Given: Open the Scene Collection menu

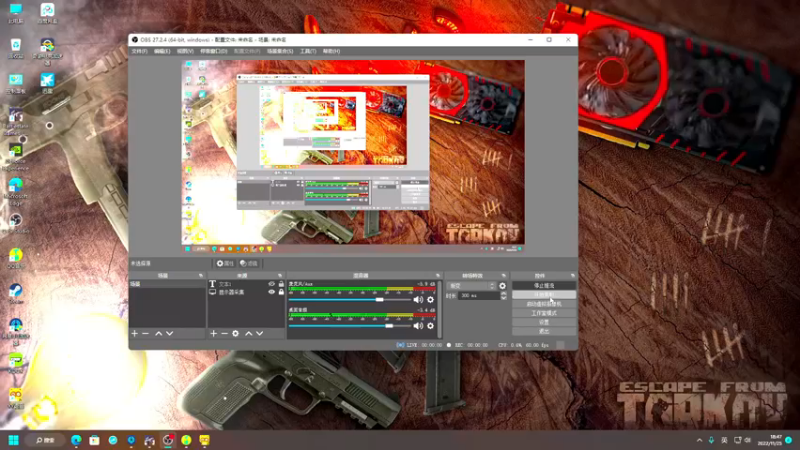Looking at the screenshot, I should click(x=280, y=51).
